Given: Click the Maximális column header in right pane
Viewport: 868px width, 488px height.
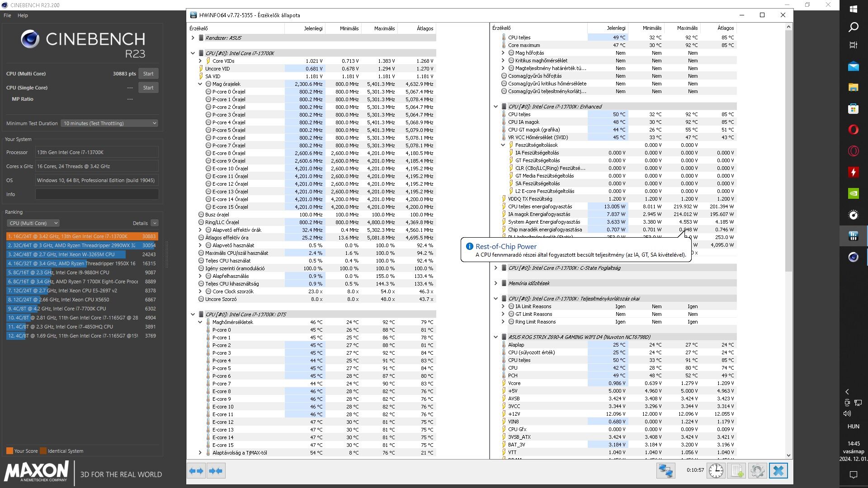Looking at the screenshot, I should (682, 28).
